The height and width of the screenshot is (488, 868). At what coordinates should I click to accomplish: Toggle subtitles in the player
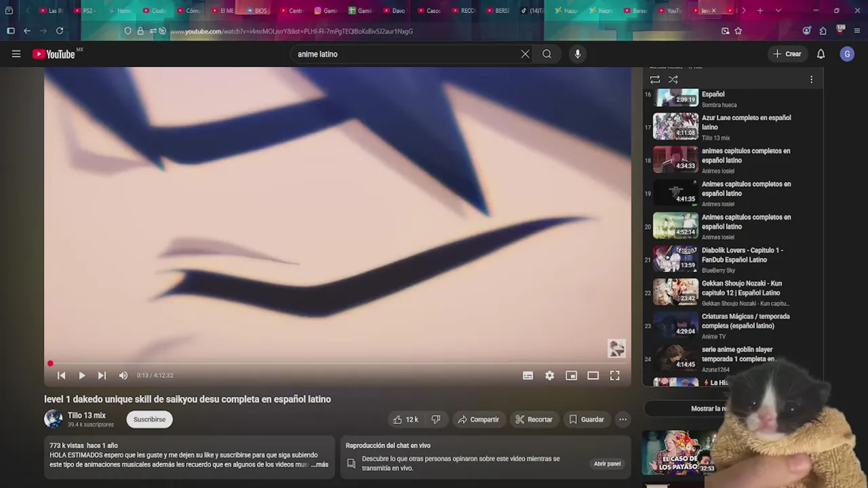528,375
